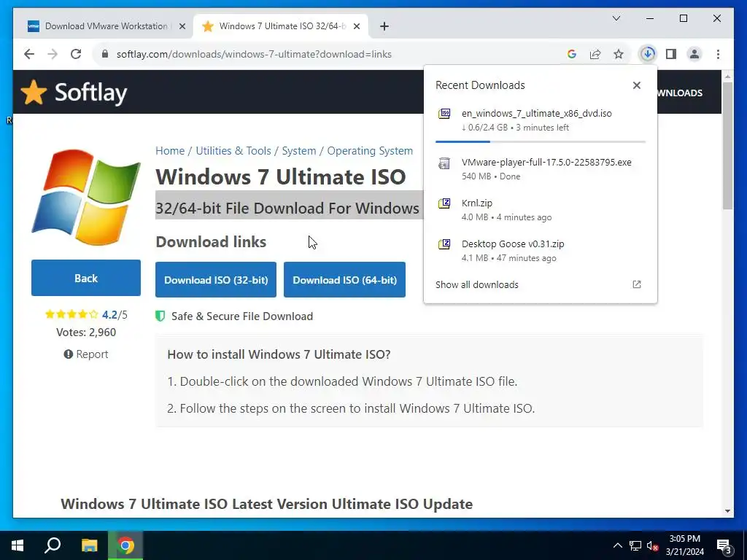Click the network tray icon
This screenshot has height=560, width=747.
(x=635, y=545)
